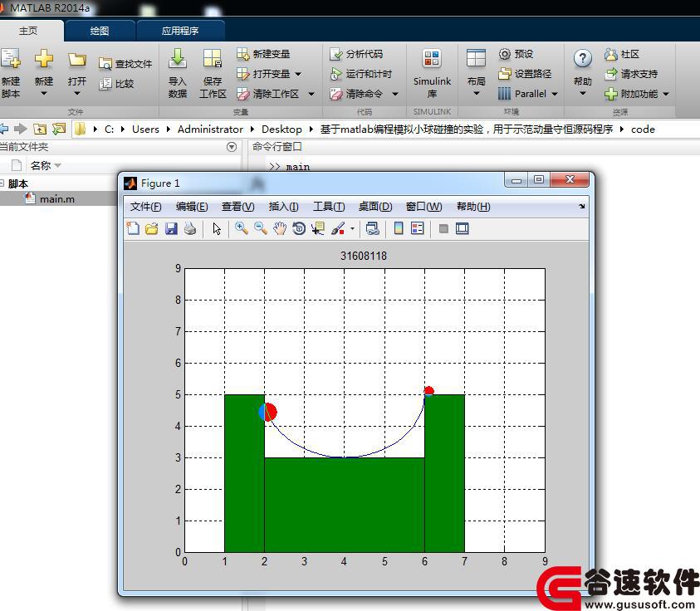Collapse the Scripts (脚本) group in file list

click(x=2, y=183)
